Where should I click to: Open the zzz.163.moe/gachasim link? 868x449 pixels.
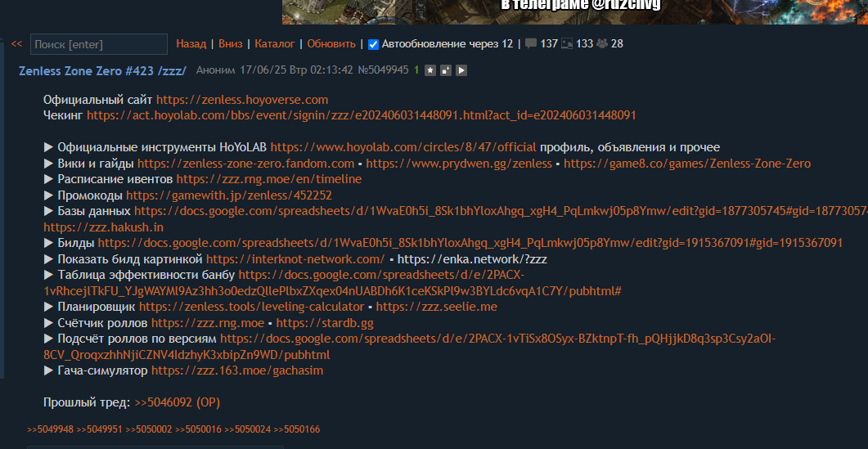pyautogui.click(x=237, y=370)
